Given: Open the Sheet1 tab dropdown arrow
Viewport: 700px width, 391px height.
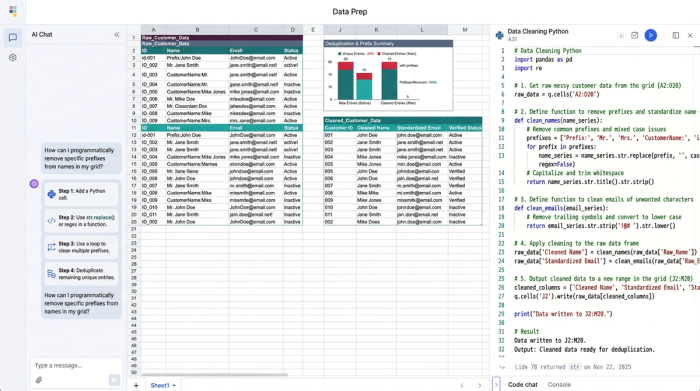Looking at the screenshot, I should (x=174, y=386).
